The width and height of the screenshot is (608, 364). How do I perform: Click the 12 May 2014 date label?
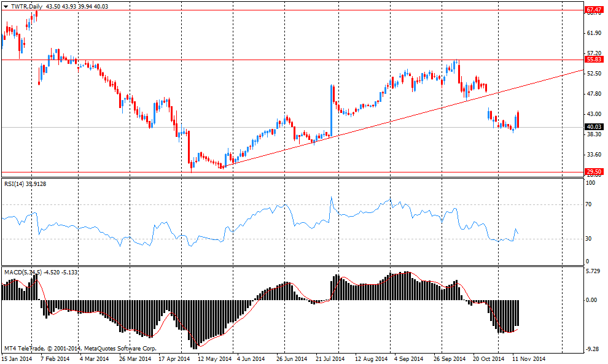[x=214, y=359]
